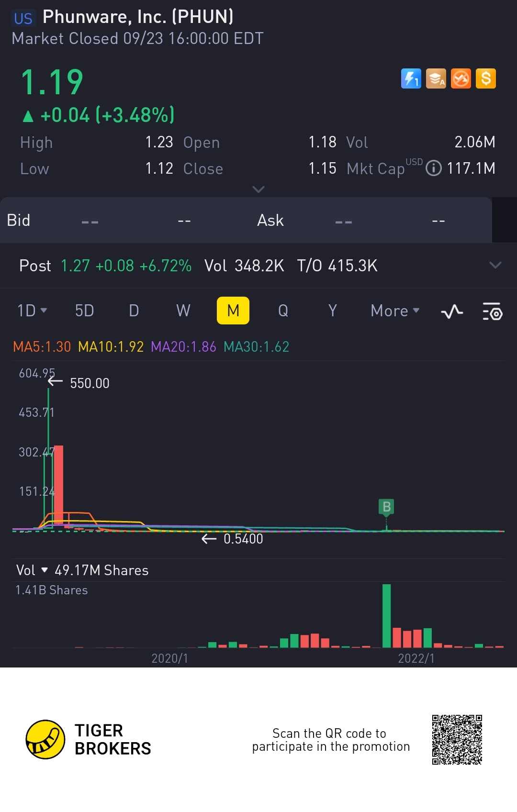Switch to Y yearly chart tab
Viewport: 517px width, 812px height.
[x=332, y=311]
